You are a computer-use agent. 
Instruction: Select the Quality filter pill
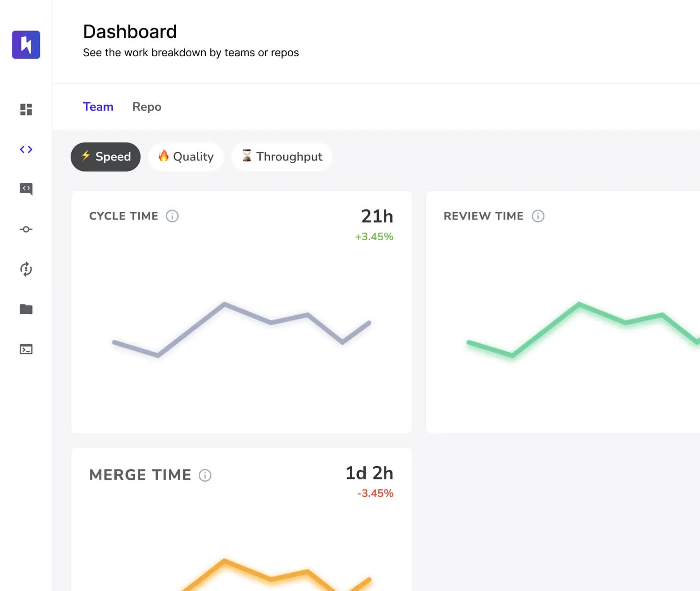click(x=186, y=157)
